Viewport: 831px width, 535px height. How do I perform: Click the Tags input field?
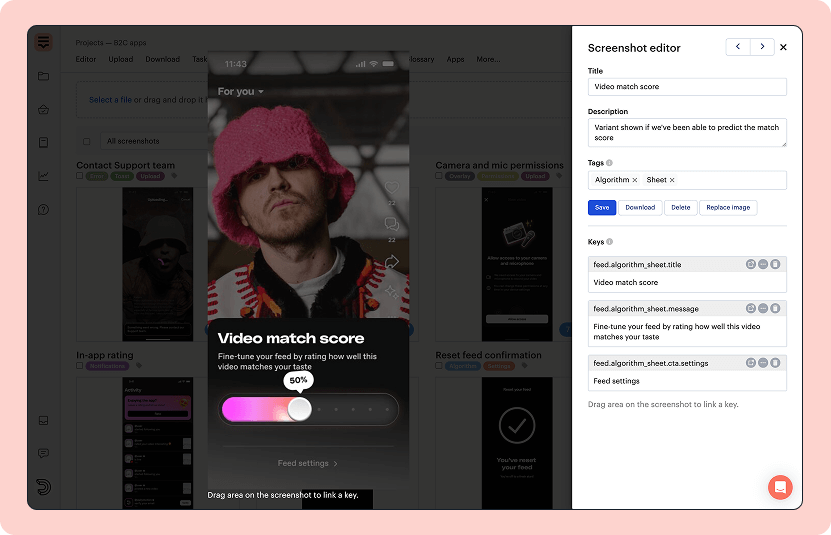[687, 180]
